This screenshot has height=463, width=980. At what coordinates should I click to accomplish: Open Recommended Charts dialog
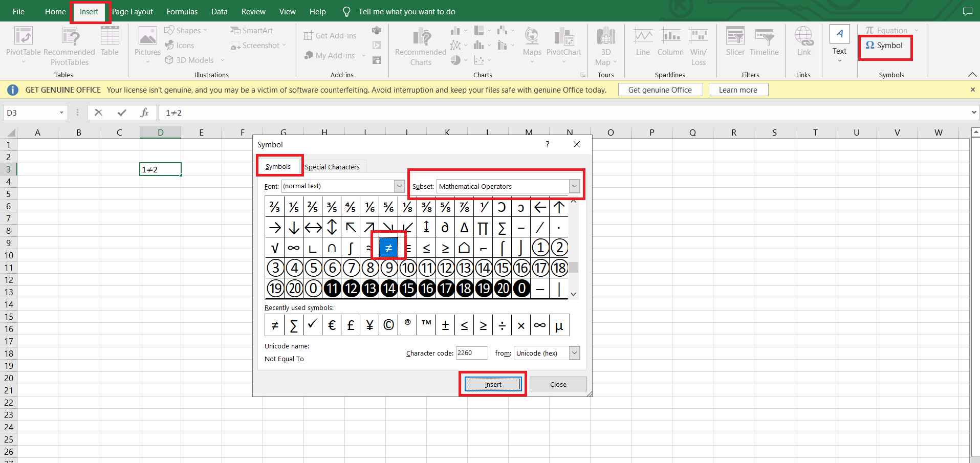(421, 46)
